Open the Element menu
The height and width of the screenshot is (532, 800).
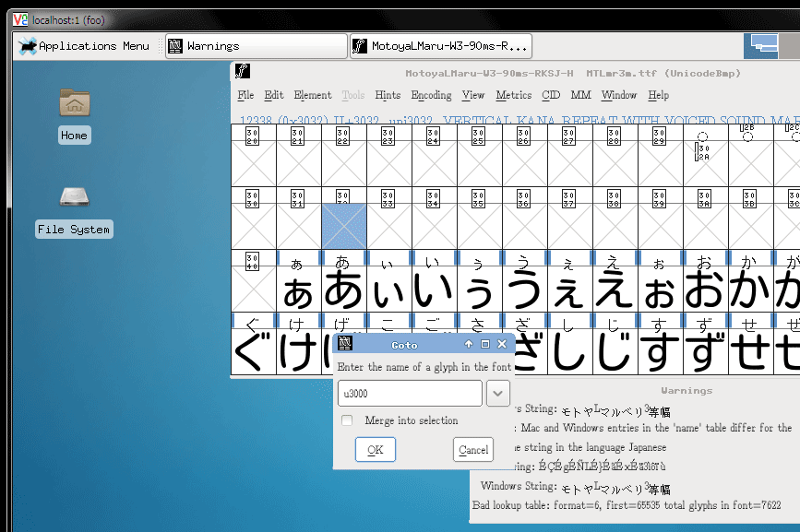(313, 95)
